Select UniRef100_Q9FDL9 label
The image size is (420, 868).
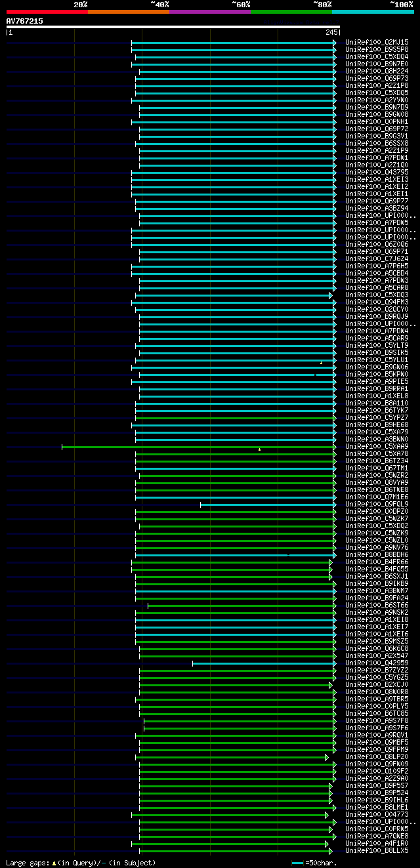point(377,504)
